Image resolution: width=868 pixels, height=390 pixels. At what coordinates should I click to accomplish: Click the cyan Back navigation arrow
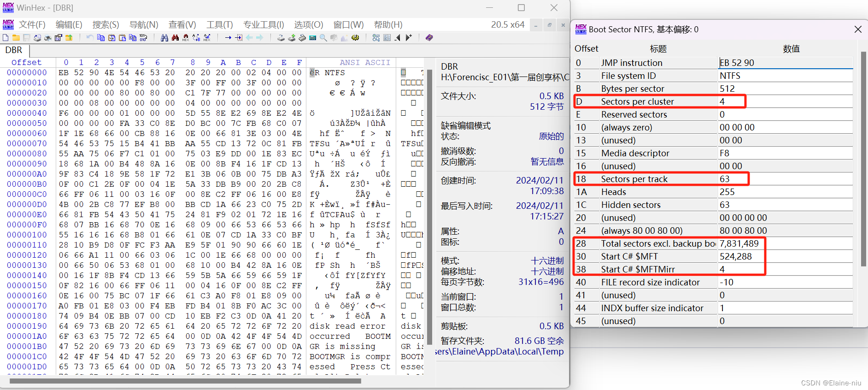coord(249,38)
